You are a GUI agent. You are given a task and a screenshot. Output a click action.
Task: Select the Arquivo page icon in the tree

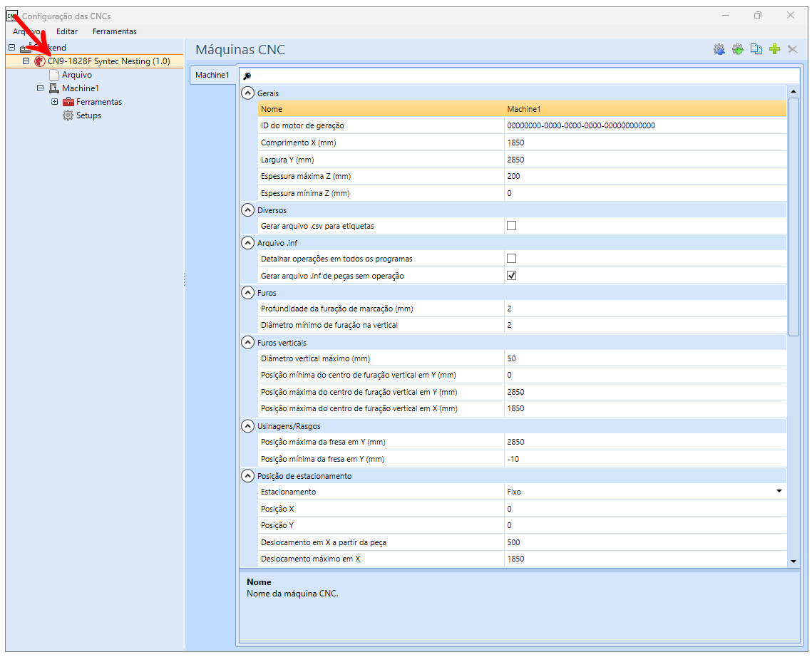point(54,75)
